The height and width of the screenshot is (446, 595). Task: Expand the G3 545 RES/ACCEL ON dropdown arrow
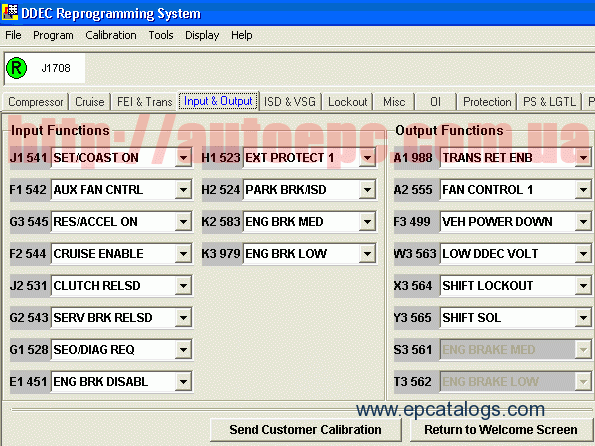(x=183, y=221)
